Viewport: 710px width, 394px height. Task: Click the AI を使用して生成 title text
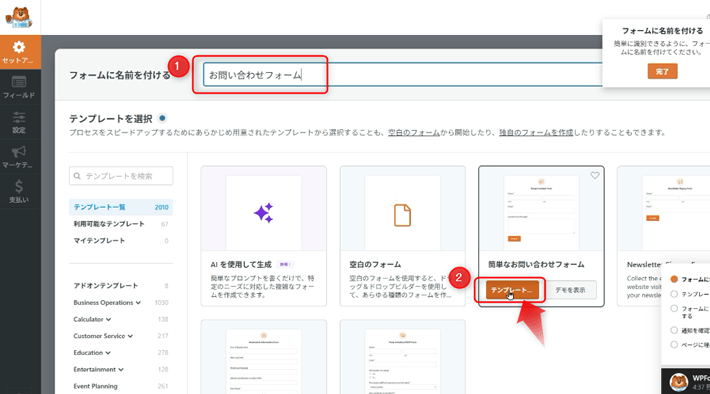(241, 264)
